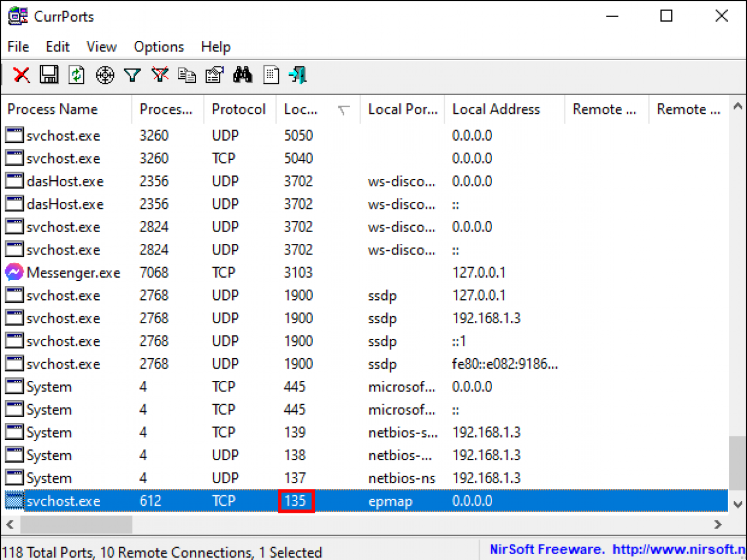Close the selected TCP connection with red X icon
Image resolution: width=747 pixels, height=560 pixels.
point(21,75)
